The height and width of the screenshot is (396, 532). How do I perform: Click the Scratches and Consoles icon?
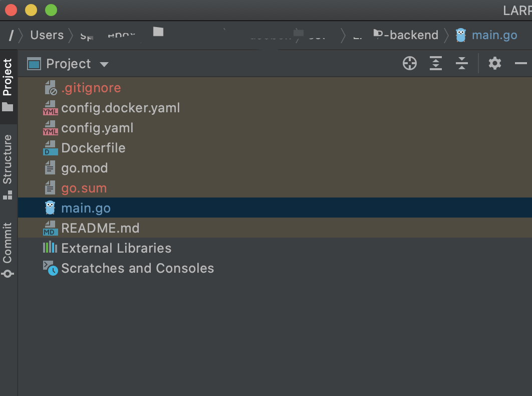coord(50,268)
